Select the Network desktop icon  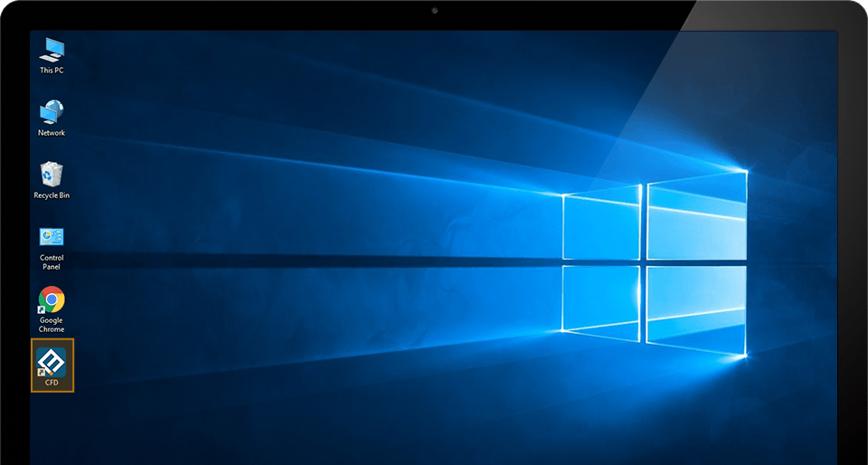pyautogui.click(x=52, y=112)
